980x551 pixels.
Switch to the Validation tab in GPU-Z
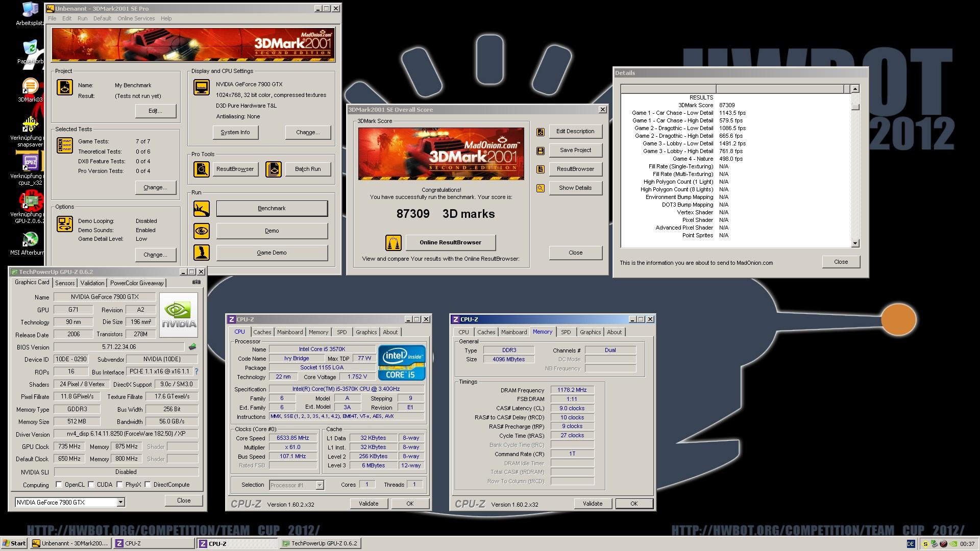pyautogui.click(x=92, y=283)
